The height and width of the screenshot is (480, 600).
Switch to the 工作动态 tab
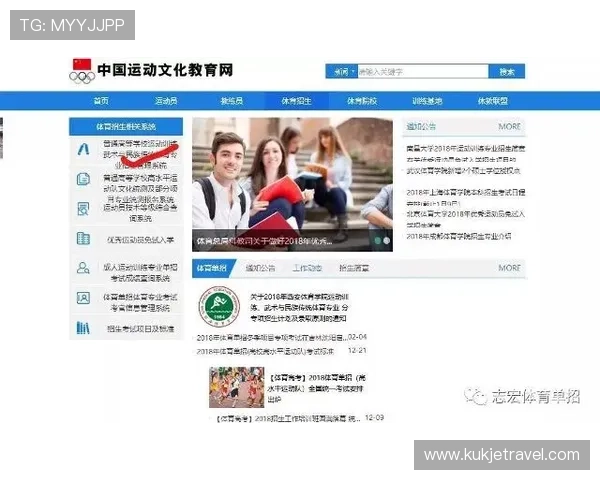pyautogui.click(x=307, y=268)
